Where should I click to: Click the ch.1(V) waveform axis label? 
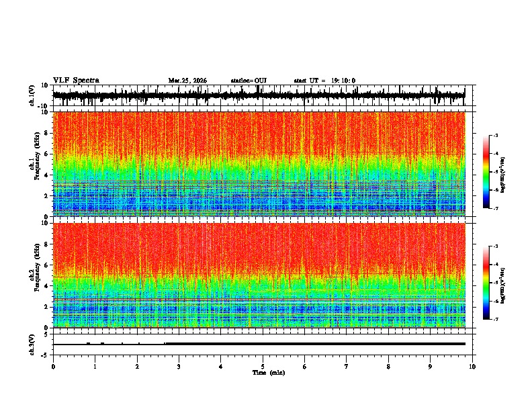pyautogui.click(x=32, y=95)
